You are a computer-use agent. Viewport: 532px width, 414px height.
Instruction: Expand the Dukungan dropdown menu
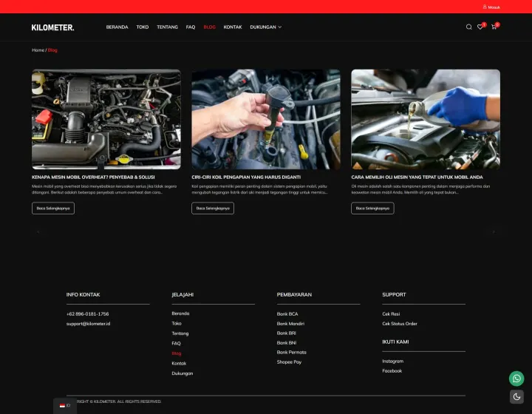266,27
